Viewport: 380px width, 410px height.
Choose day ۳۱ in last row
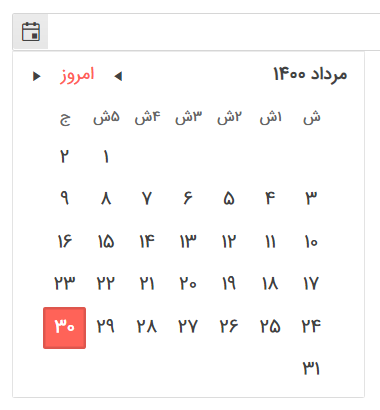click(311, 368)
